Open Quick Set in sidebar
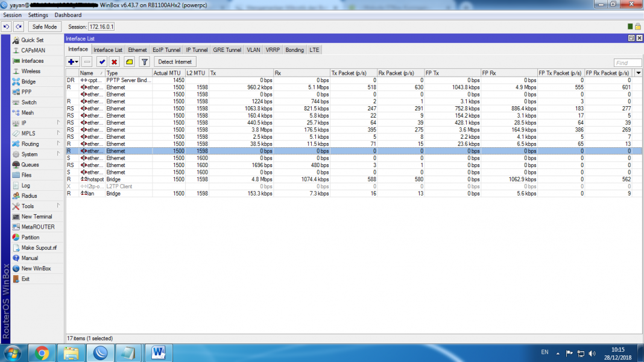 [33, 40]
